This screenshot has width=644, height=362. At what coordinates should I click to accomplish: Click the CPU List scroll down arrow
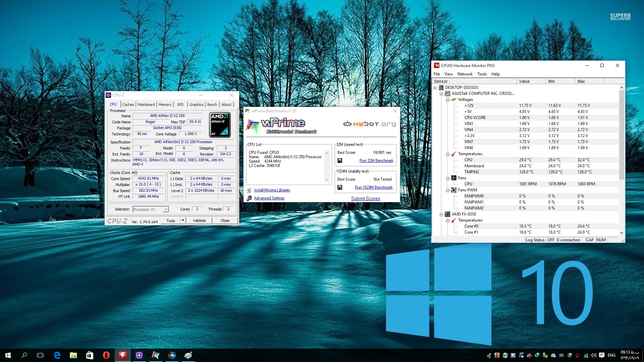327,180
